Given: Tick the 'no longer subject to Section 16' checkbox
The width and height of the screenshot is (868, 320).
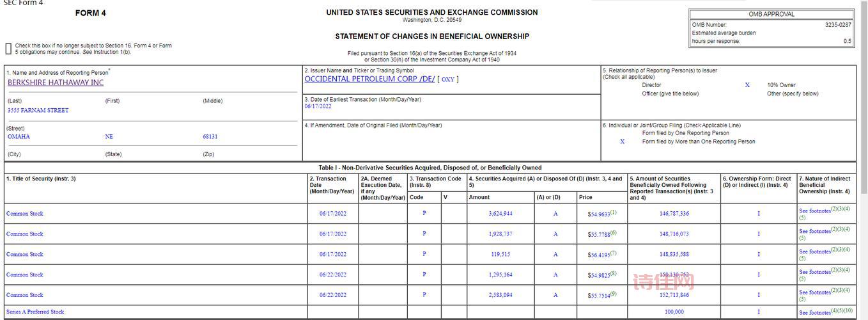Looking at the screenshot, I should coord(8,49).
